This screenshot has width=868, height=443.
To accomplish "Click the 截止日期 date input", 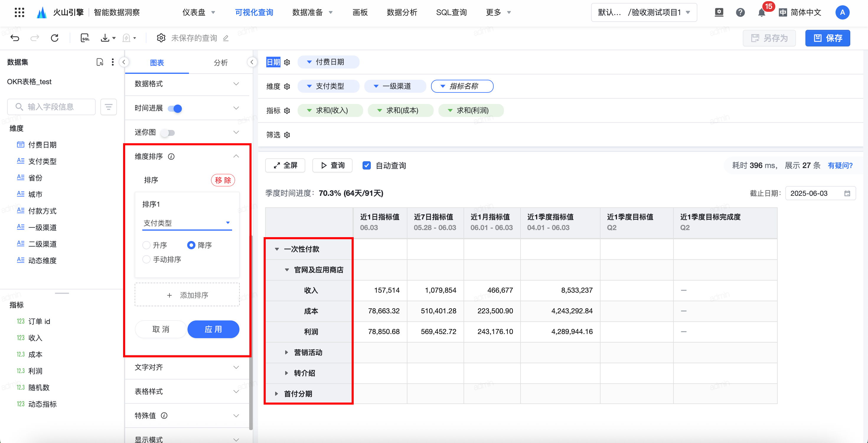I will click(820, 193).
